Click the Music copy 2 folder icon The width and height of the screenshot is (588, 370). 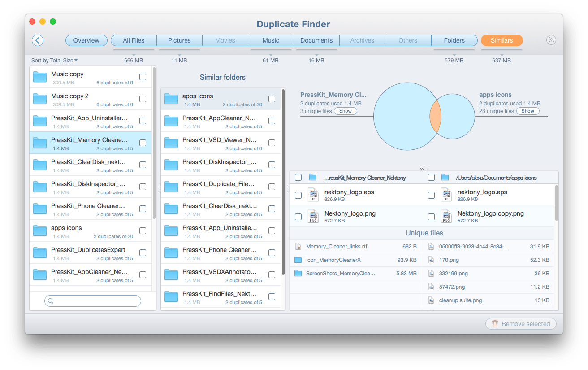coord(40,100)
